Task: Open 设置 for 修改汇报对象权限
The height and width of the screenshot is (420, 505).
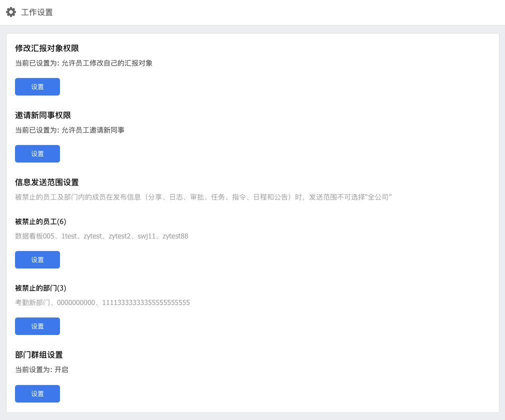Action: pos(37,86)
